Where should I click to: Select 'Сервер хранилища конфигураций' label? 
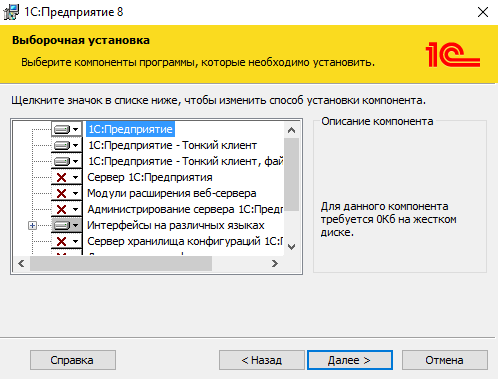[x=185, y=241]
